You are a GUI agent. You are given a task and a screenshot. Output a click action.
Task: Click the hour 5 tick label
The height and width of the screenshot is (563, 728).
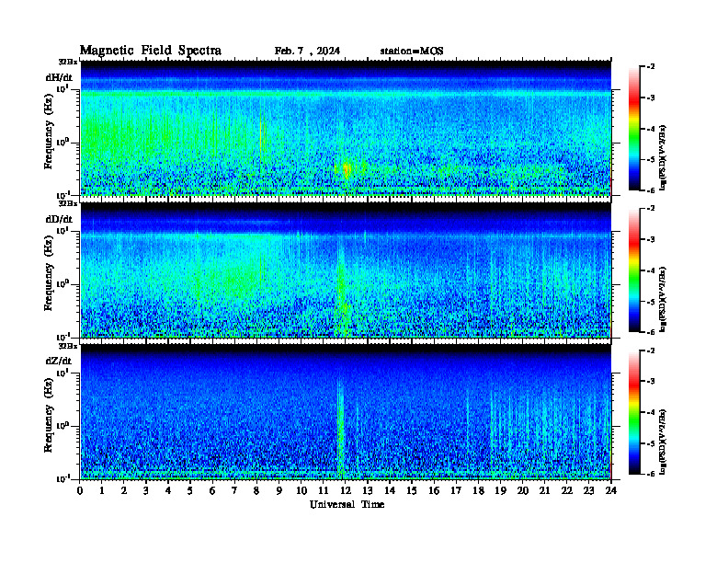(x=190, y=491)
